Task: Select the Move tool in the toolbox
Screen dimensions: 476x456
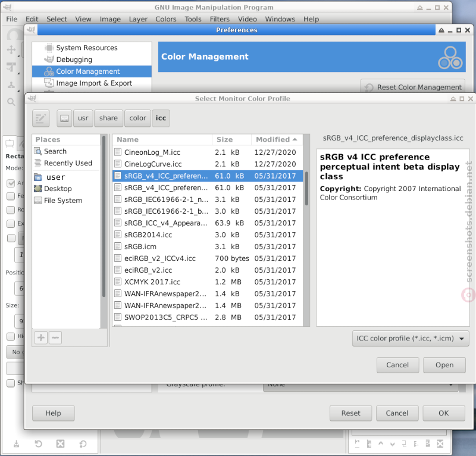Action: tap(11, 49)
